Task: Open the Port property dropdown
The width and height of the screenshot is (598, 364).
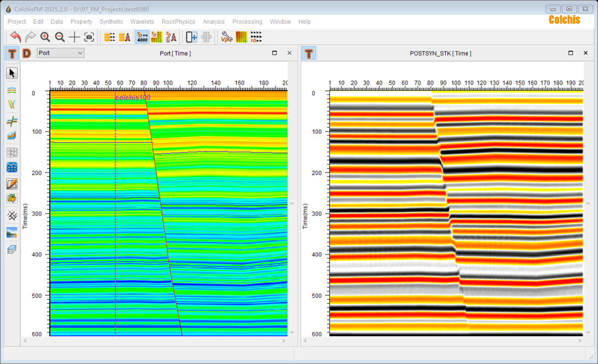Action: coord(60,53)
